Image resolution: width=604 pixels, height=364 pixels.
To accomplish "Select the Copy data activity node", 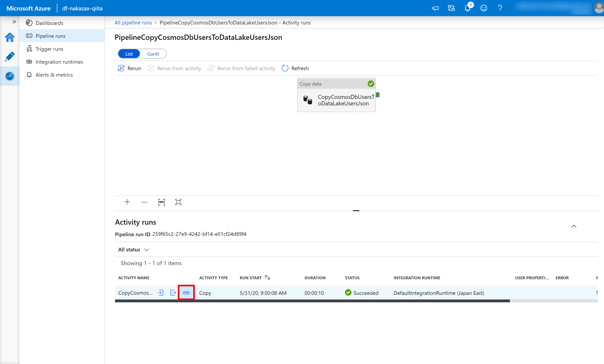I will 336,95.
